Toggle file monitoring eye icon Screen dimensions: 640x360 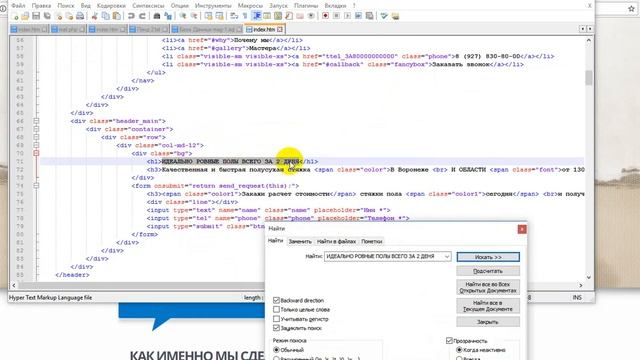(311, 16)
